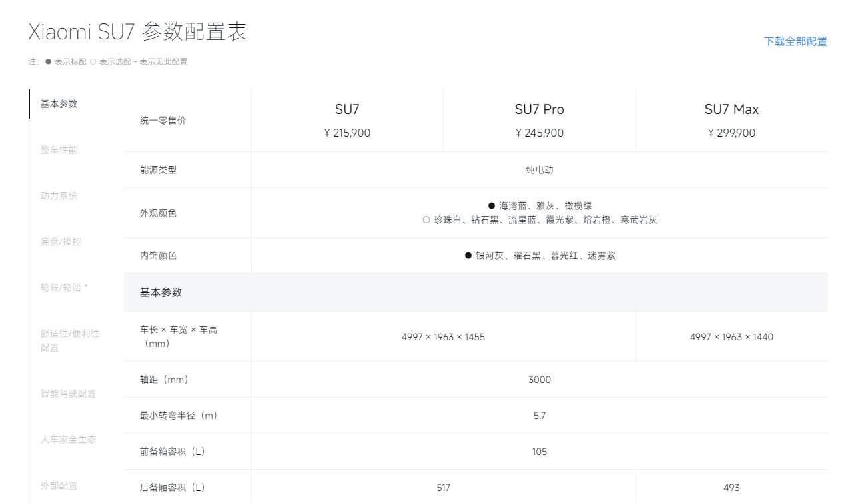Click the 车长 × 车宽 × 车高 label

(178, 337)
